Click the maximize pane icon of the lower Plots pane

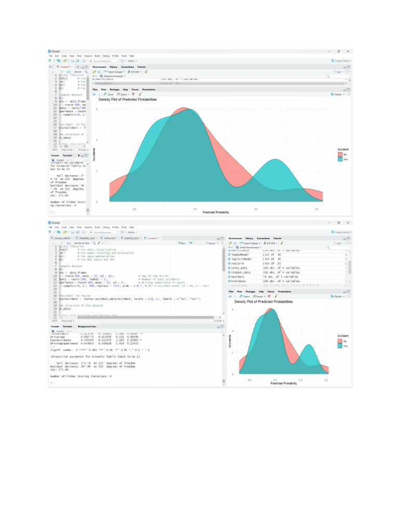[349, 291]
